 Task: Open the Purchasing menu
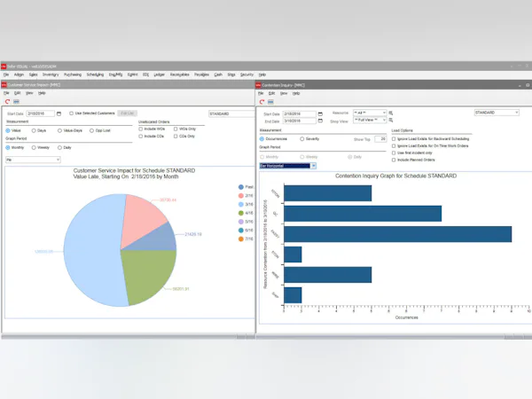point(73,74)
